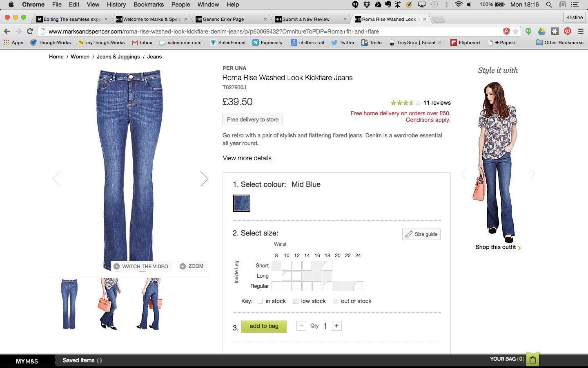
Task: Open the Apps bookmarks shortcut
Action: 13,43
